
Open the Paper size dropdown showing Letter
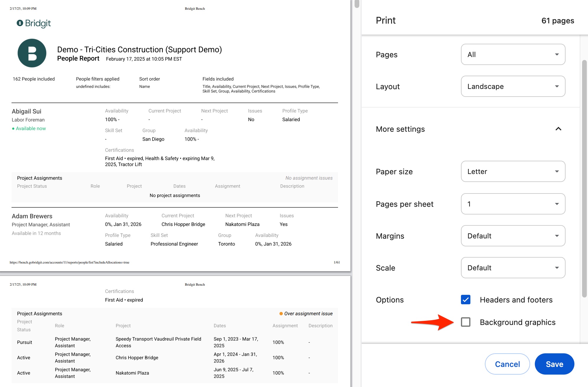(x=513, y=171)
